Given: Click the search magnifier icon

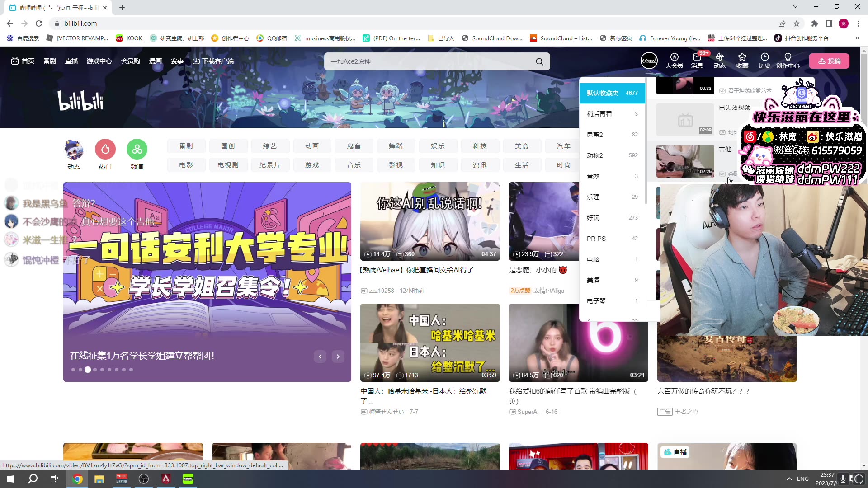Looking at the screenshot, I should (539, 61).
